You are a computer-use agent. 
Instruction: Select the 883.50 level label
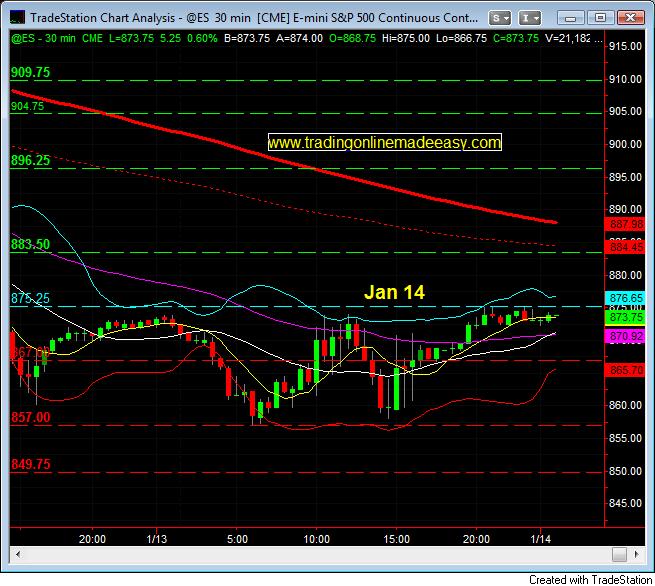coord(30,244)
